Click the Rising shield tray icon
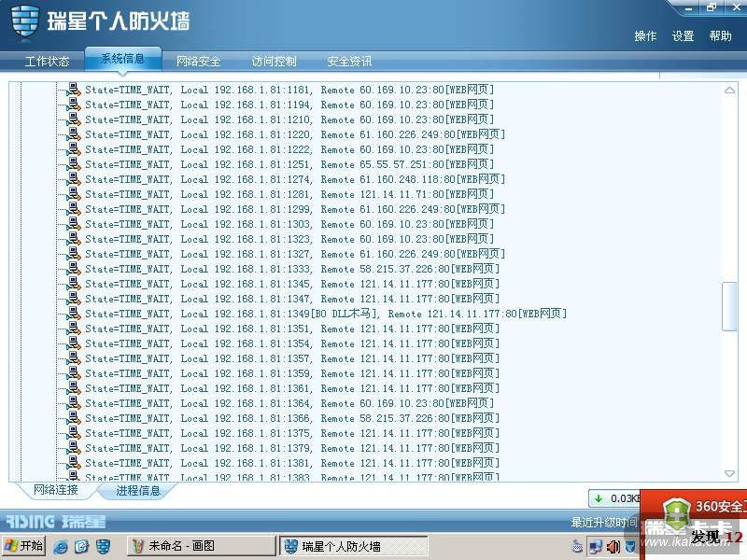Image resolution: width=747 pixels, height=560 pixels. (630, 547)
